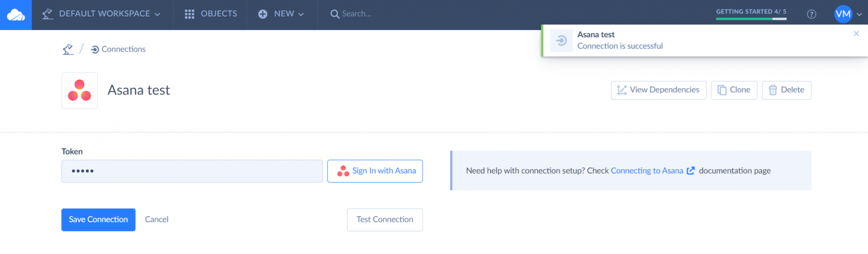This screenshot has width=868, height=254.
Task: Click the Save Connection button
Action: pyautogui.click(x=98, y=219)
